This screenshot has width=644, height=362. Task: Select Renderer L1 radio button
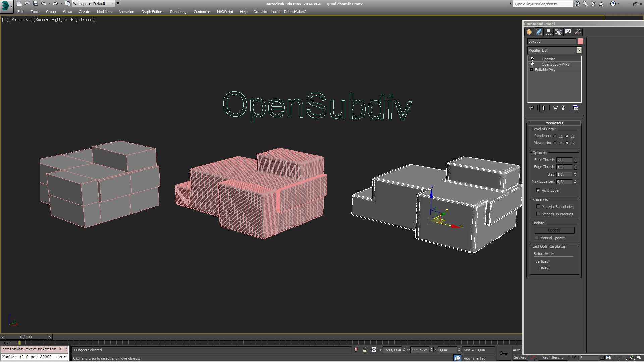pos(555,136)
